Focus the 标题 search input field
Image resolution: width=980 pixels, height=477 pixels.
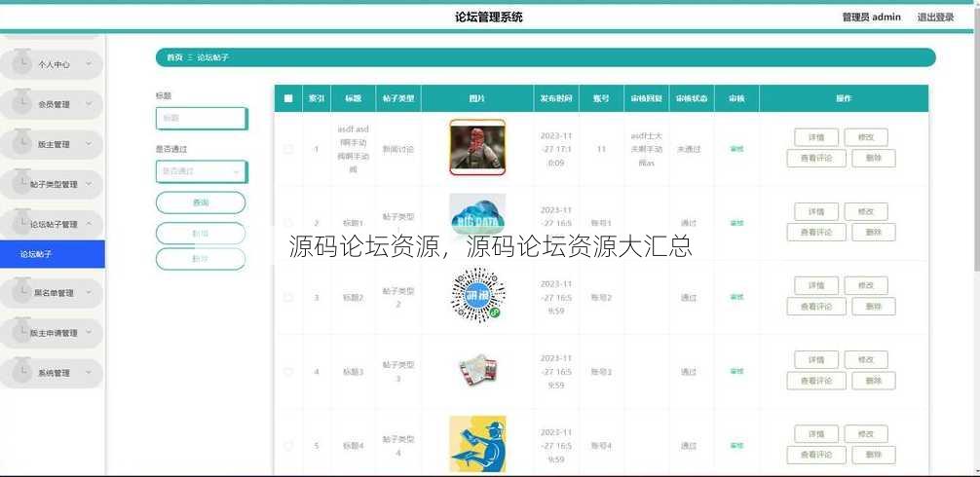202,118
